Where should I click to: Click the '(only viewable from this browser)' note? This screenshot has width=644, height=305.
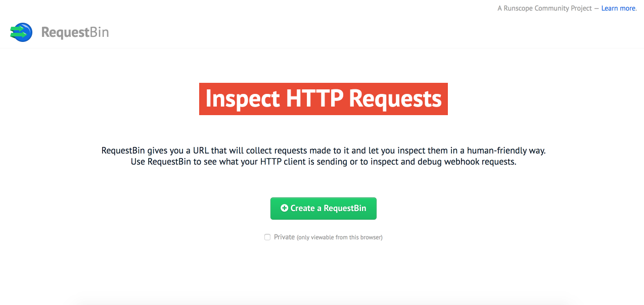coord(340,237)
